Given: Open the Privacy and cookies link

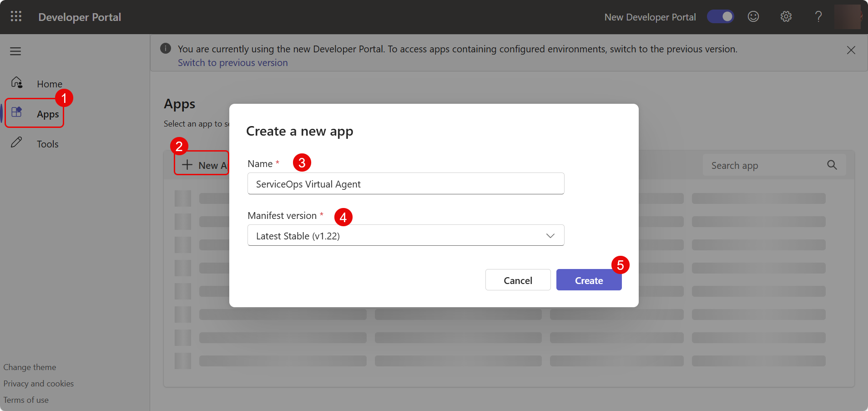Looking at the screenshot, I should point(38,384).
